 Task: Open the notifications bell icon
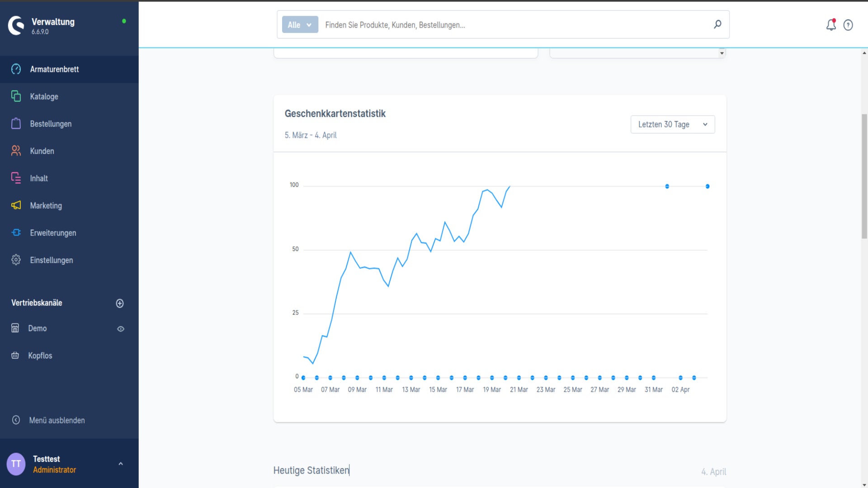(831, 25)
